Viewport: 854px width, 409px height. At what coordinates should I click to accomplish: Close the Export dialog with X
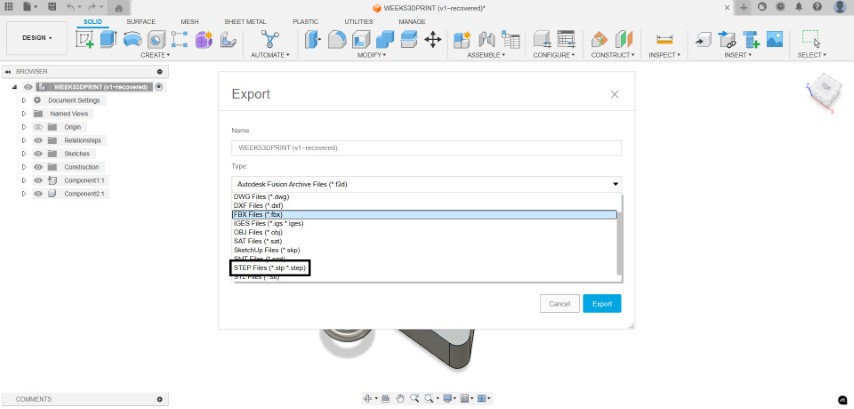click(614, 94)
